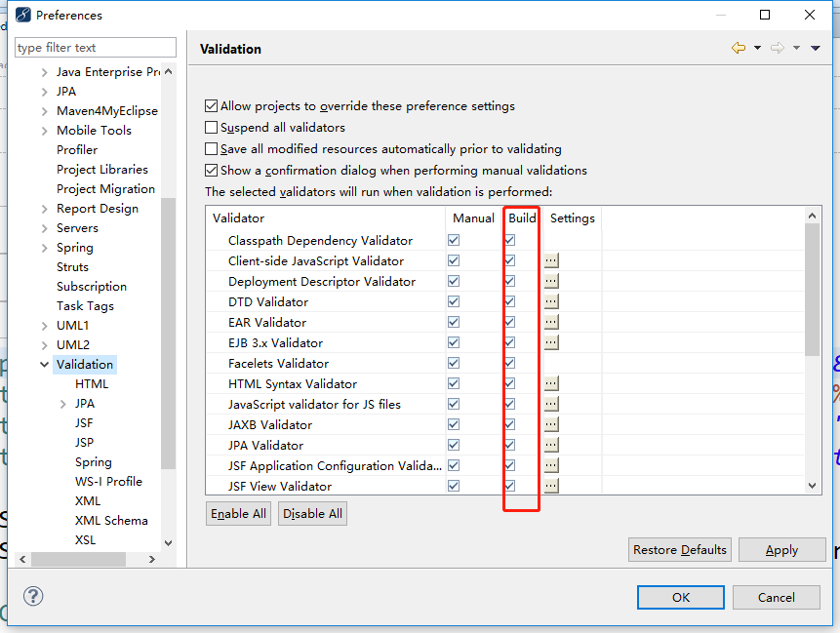840x633 pixels.
Task: Open settings for JSF View Validator
Action: 551,486
